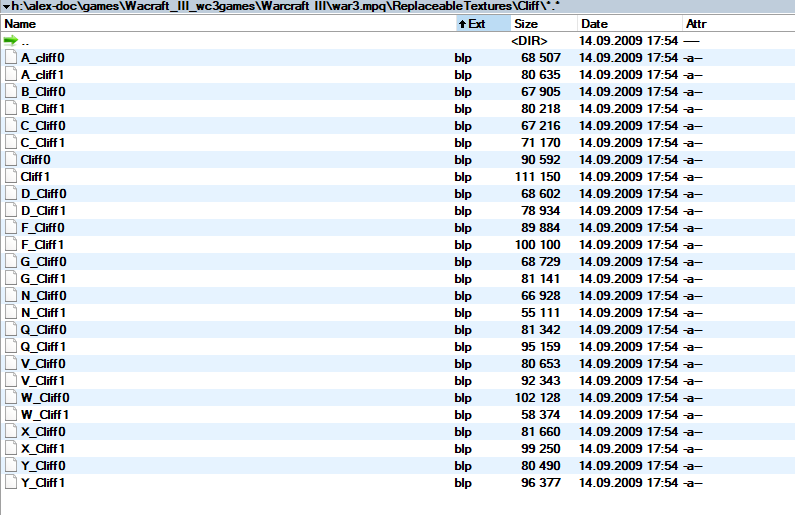Sort files by Attr column header
Screen dimensions: 795x515
696,24
